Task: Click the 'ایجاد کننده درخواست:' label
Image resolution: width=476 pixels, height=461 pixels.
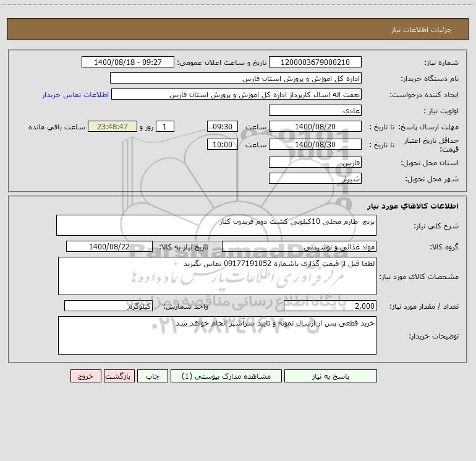Action: 424,95
